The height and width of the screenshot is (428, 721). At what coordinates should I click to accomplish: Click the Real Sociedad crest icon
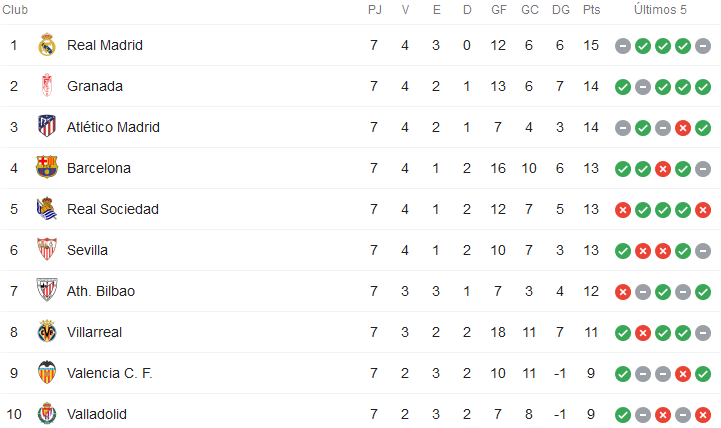(46, 208)
